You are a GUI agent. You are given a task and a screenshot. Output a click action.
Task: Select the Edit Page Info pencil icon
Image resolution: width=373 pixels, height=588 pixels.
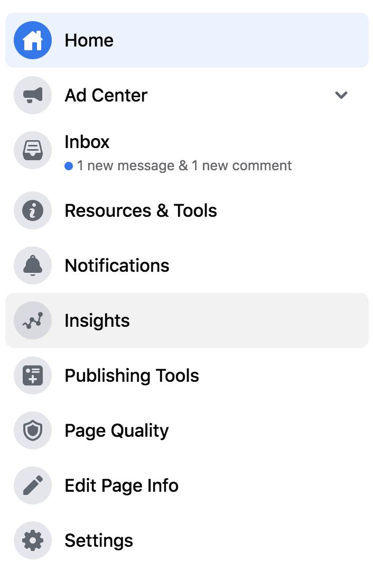(32, 485)
